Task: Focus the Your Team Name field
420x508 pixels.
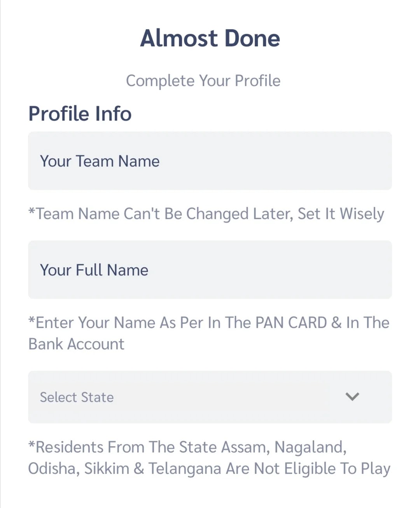Action: [210, 161]
